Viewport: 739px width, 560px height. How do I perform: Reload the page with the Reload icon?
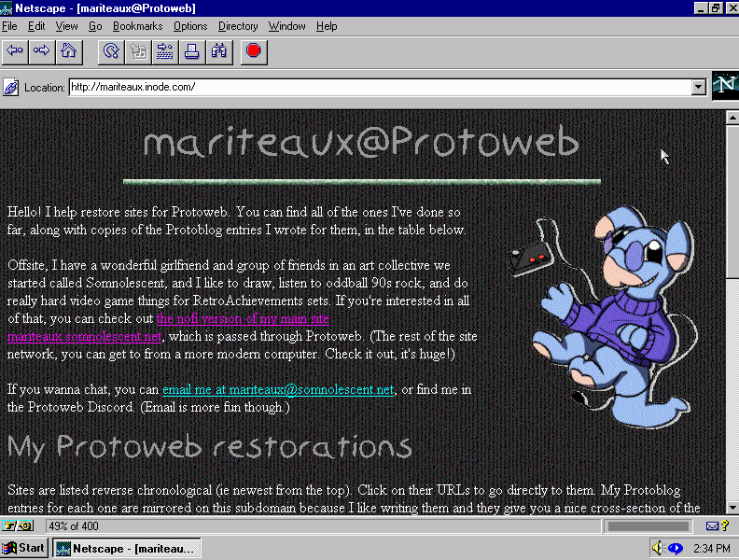[111, 50]
